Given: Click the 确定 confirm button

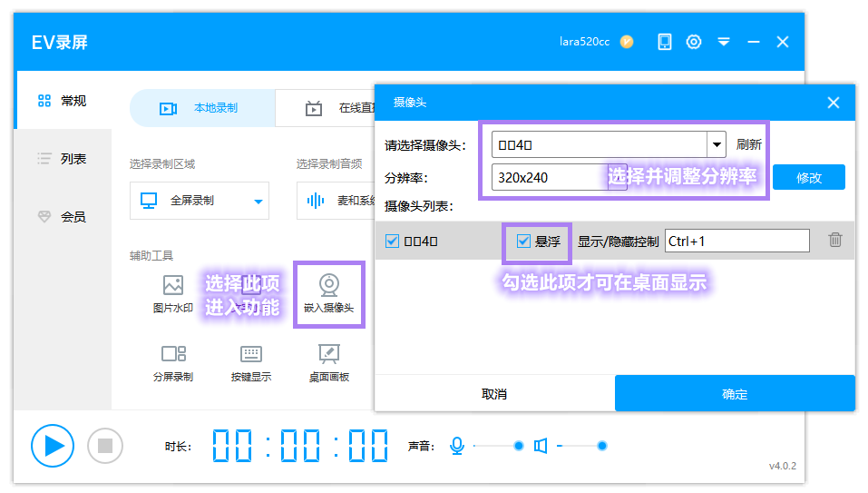Looking at the screenshot, I should pyautogui.click(x=735, y=394).
